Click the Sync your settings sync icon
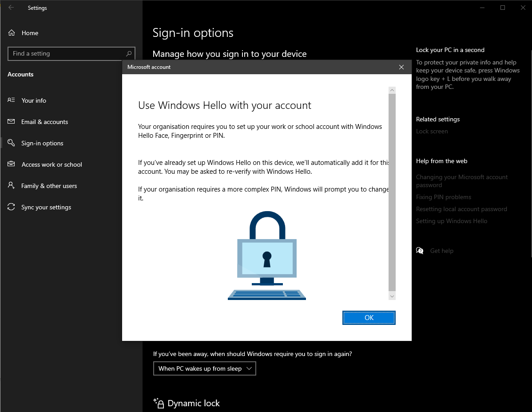The image size is (532, 412). coord(11,207)
